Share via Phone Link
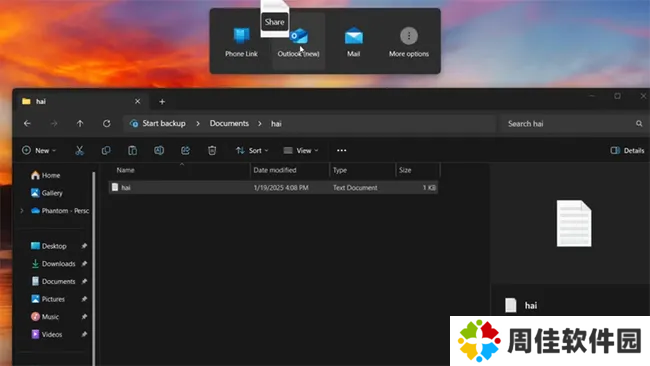The height and width of the screenshot is (366, 650). click(241, 41)
